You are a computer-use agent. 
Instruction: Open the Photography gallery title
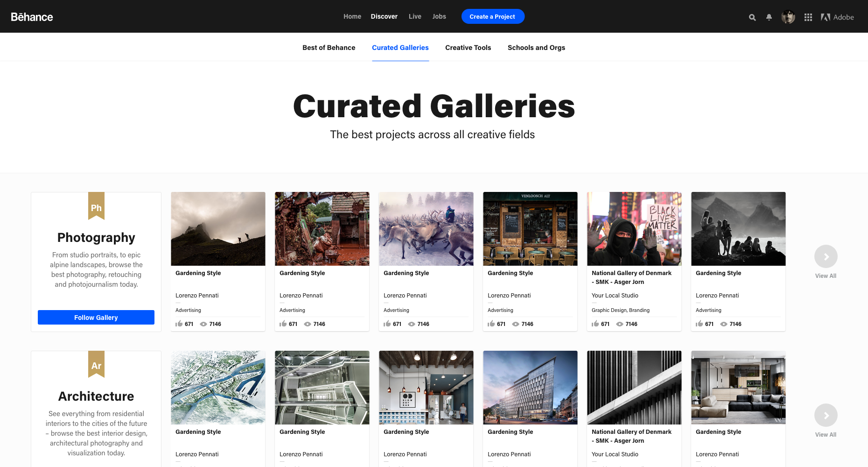96,238
